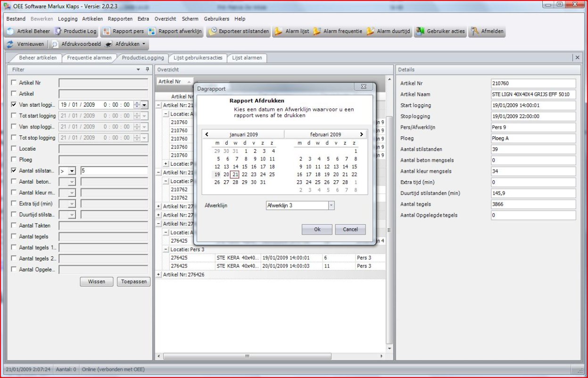Viewport: 588px width, 378px height.
Task: Expand the Artikel Nr: 276426 tree node
Action: tap(159, 275)
